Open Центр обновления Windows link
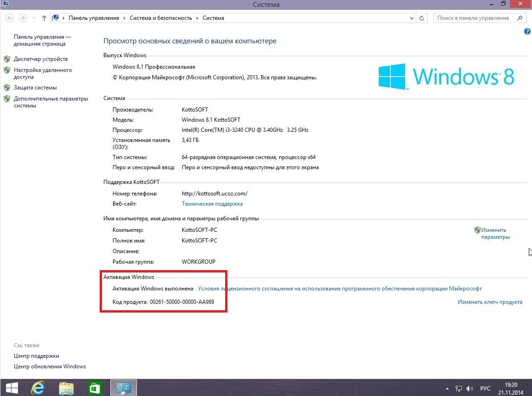The width and height of the screenshot is (532, 396). pos(50,366)
